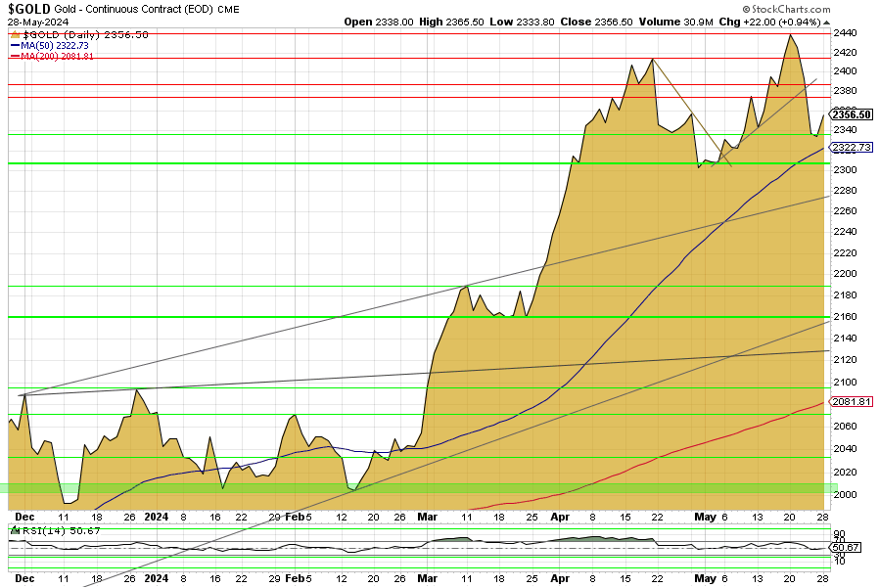Click the blue MA(50) legend line marker
879x588 pixels.
click(x=13, y=45)
